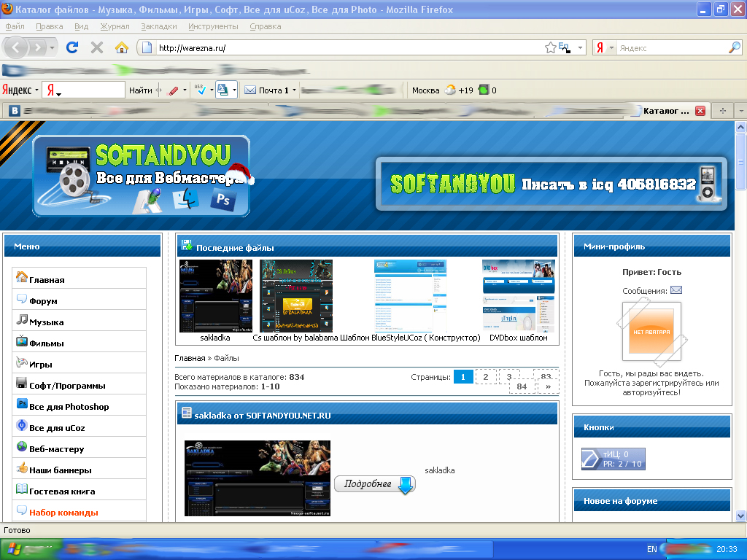Open the Вид menu
Viewport: 747px width, 560px height.
tap(81, 26)
